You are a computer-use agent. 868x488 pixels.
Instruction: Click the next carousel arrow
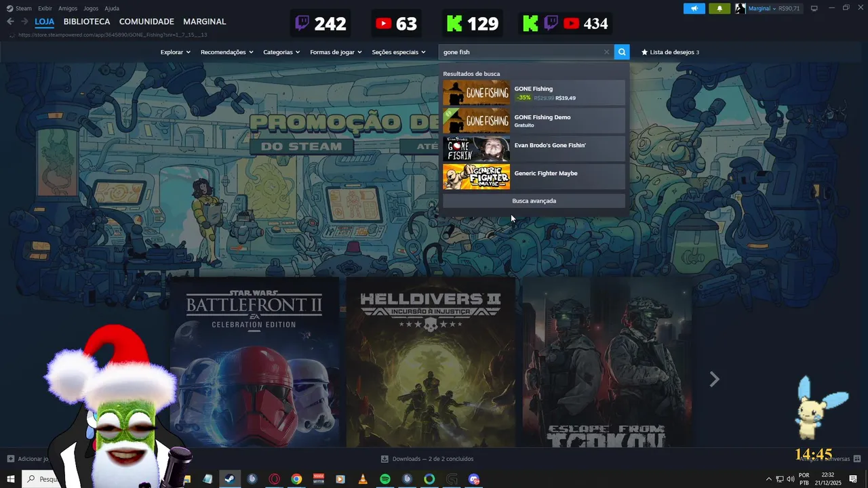pos(714,380)
